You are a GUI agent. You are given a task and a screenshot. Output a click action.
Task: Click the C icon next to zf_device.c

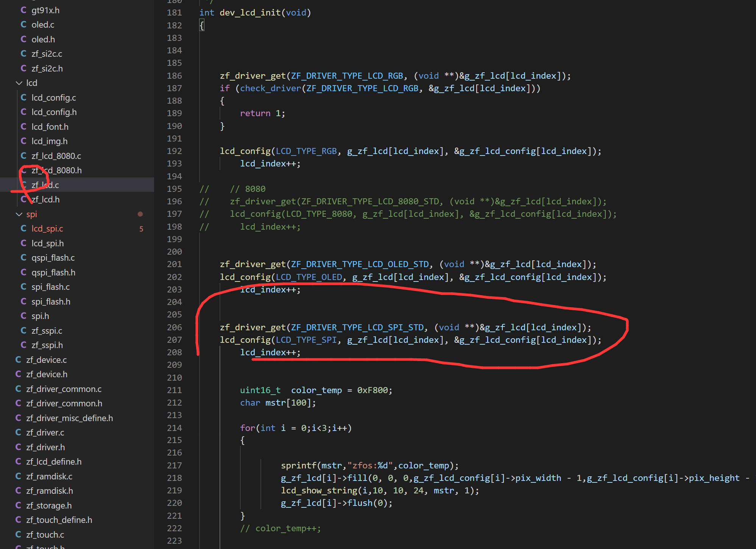(x=18, y=360)
